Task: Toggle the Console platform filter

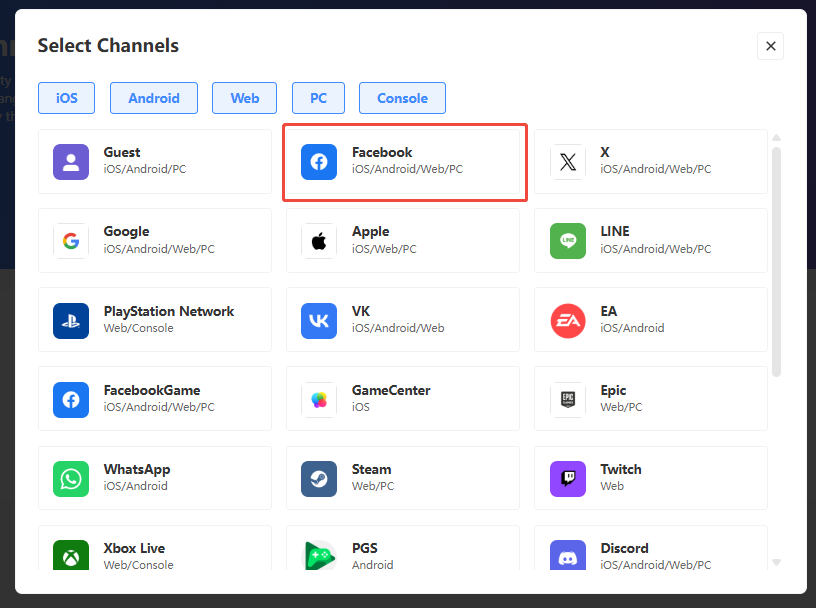Action: tap(402, 98)
